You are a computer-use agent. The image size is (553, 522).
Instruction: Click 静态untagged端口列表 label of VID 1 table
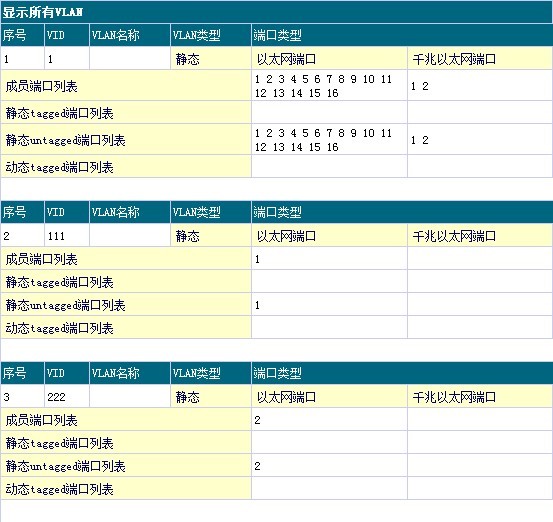click(65, 140)
